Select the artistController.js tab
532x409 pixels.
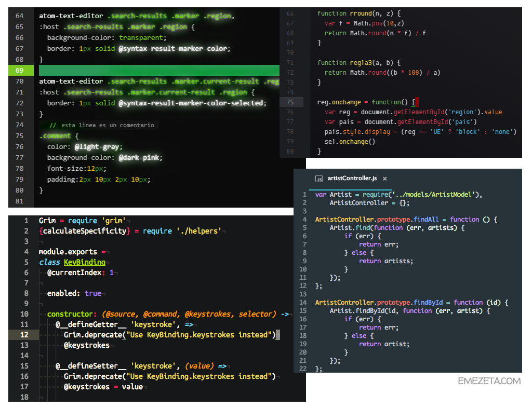coord(352,178)
